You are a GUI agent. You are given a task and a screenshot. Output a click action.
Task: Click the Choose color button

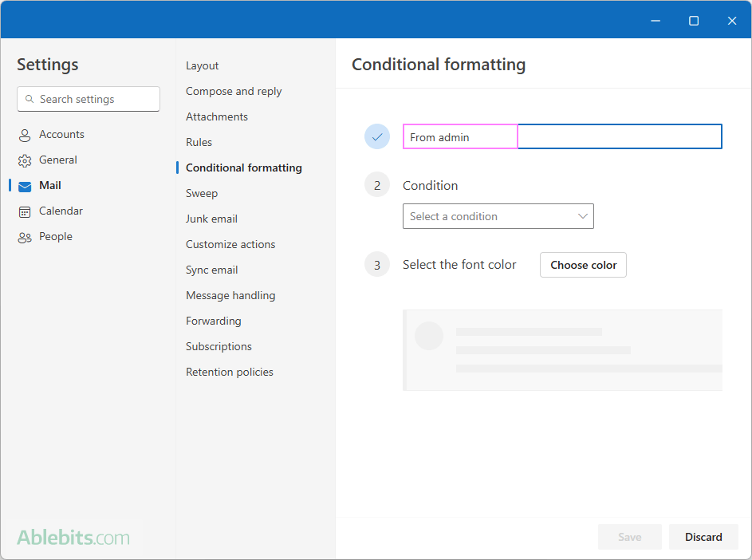point(583,264)
